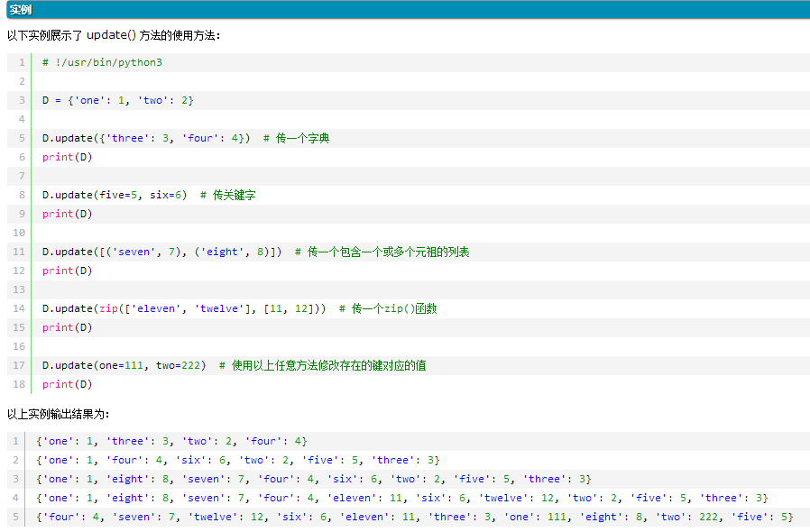Click output line 1 ending with 'four': 4}
This screenshot has width=810, height=532.
tap(172, 441)
